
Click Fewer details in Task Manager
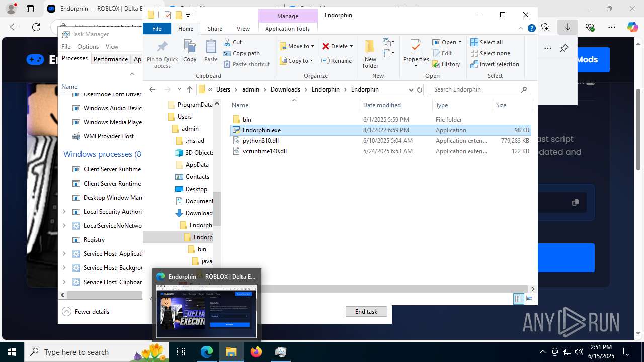[x=86, y=312]
